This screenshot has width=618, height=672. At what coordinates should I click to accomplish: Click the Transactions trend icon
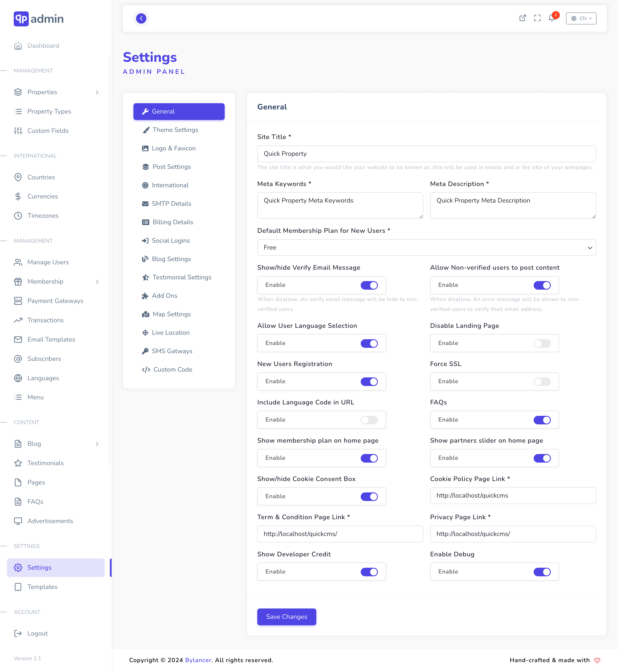coord(18,320)
